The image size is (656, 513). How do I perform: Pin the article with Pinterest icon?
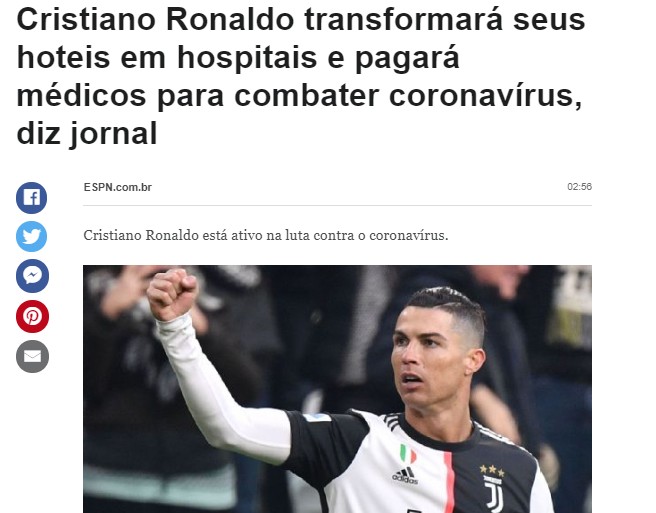click(x=32, y=316)
